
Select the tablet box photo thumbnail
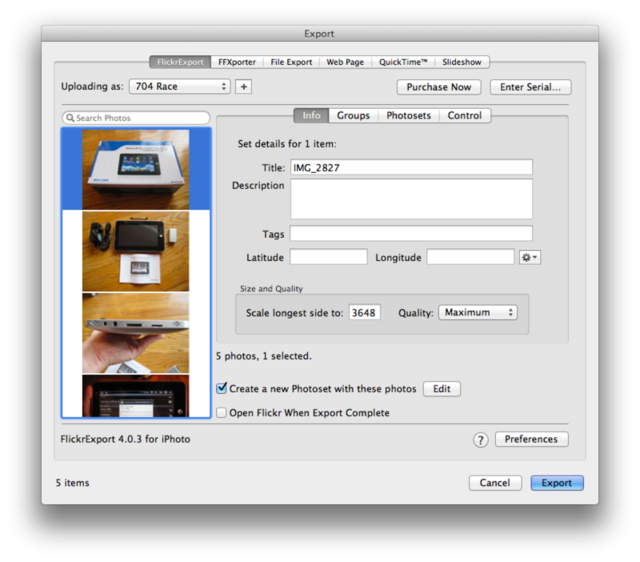click(136, 169)
